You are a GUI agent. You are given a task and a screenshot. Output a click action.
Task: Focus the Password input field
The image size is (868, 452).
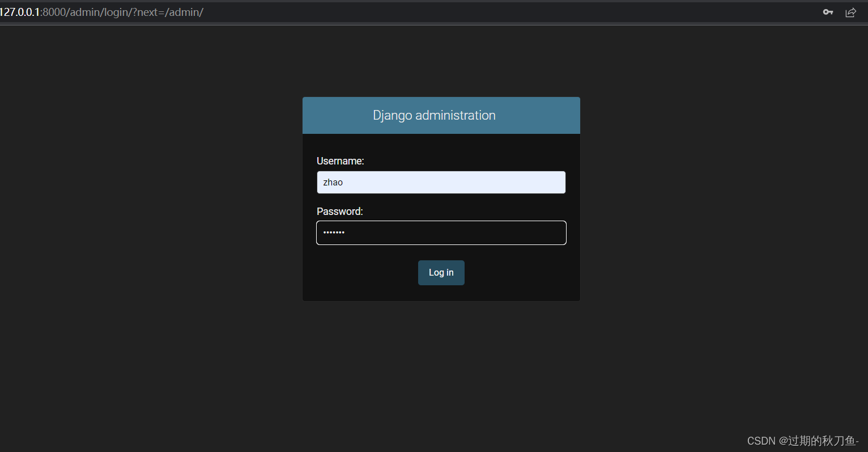tap(441, 233)
